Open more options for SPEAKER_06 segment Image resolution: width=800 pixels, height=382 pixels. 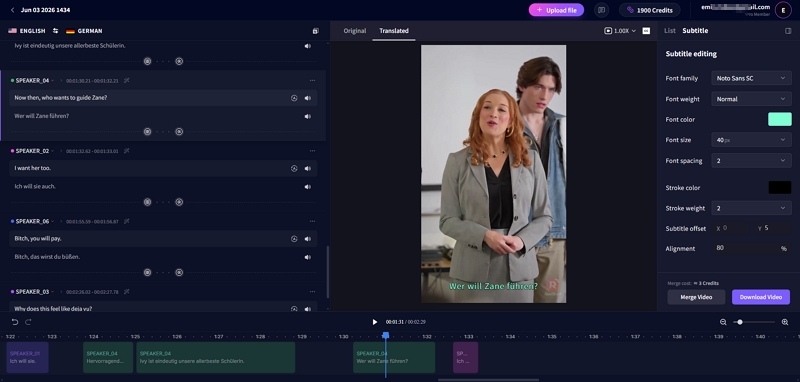[312, 221]
